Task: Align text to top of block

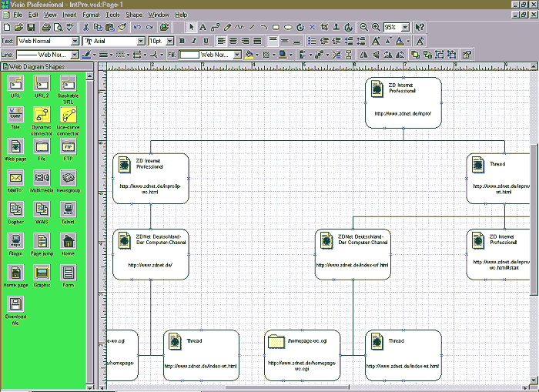Action: pyautogui.click(x=273, y=41)
